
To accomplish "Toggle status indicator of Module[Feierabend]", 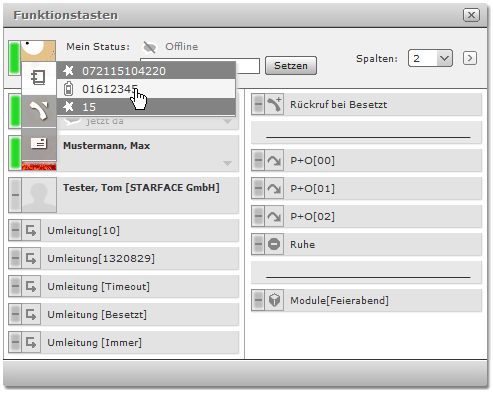I will 258,300.
